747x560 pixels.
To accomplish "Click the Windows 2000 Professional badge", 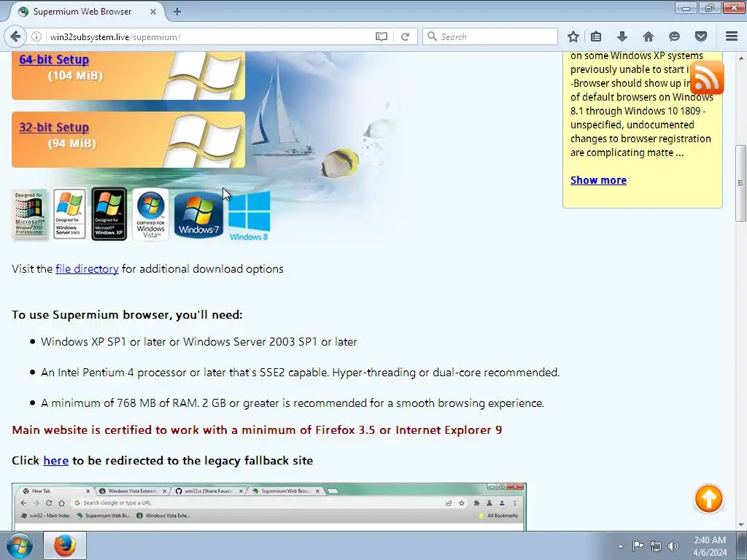I will click(30, 214).
